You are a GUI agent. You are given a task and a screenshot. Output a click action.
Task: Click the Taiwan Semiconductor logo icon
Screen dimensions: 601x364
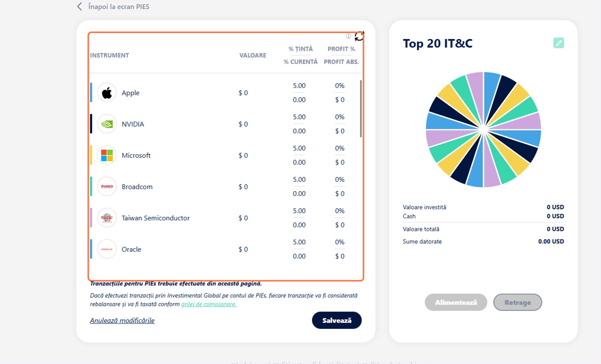(107, 218)
